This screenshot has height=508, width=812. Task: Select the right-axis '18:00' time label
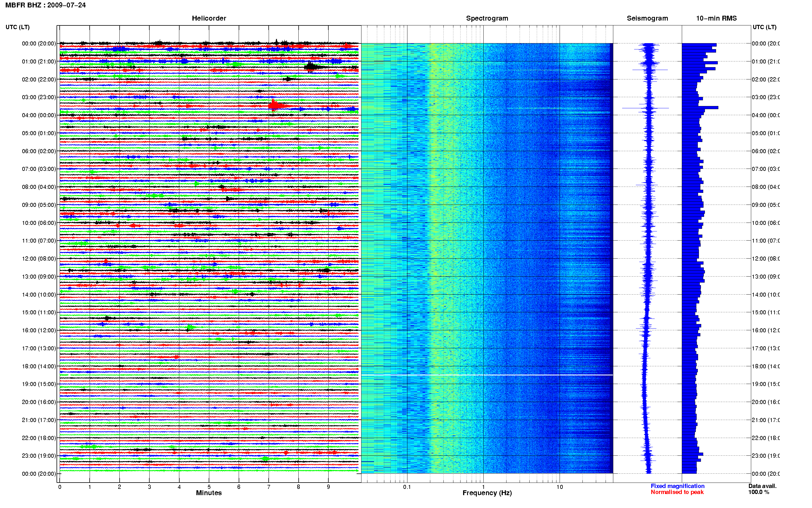(x=765, y=366)
